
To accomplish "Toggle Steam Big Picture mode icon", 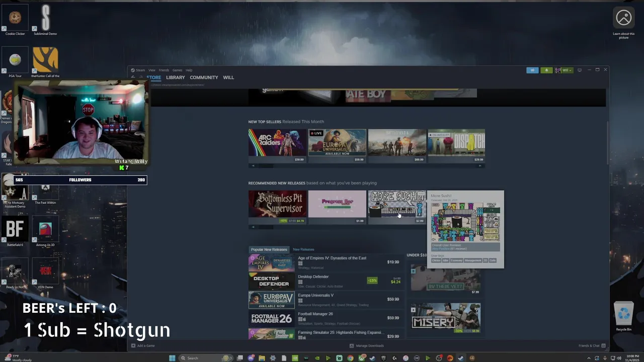I will [x=580, y=70].
